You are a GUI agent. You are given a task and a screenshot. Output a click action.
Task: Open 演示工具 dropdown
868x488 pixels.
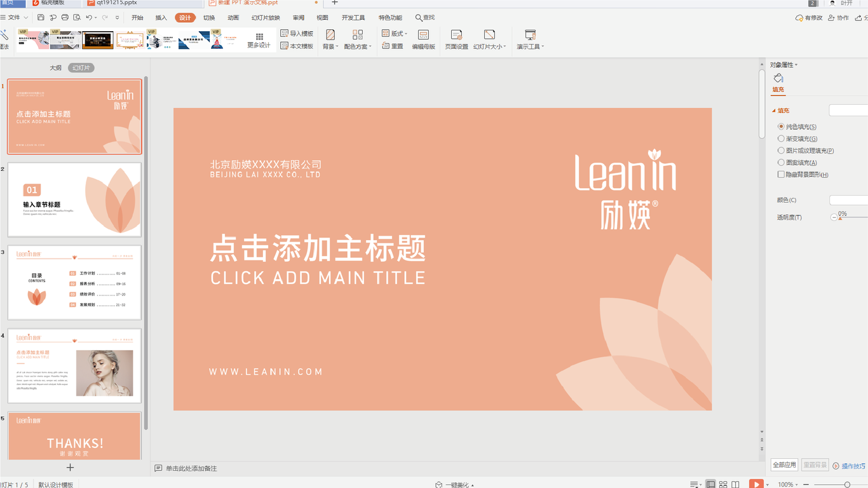coord(530,39)
